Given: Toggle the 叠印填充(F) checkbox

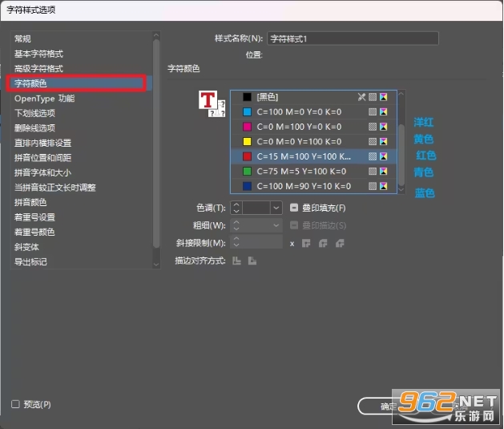Looking at the screenshot, I should 294,208.
